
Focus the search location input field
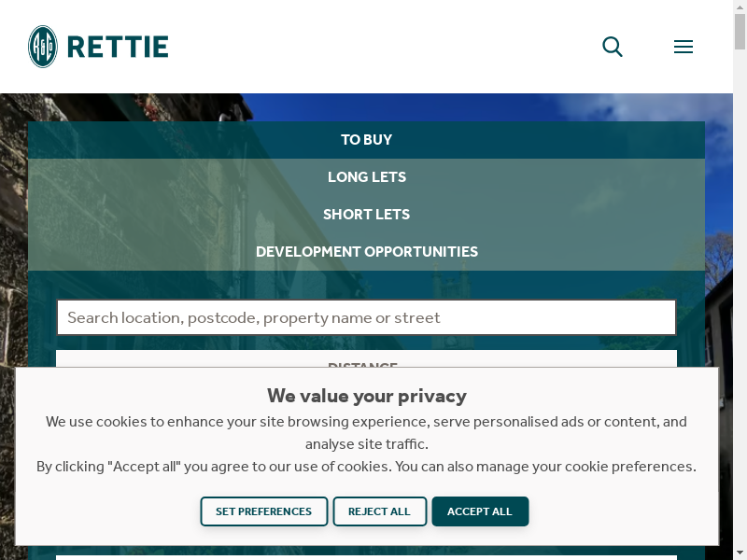coord(366,317)
